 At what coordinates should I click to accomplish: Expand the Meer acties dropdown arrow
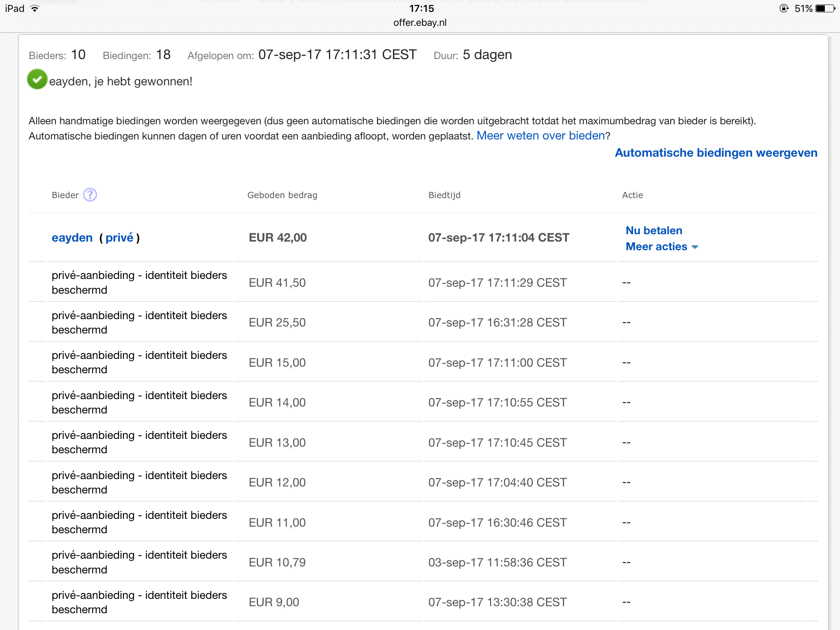pyautogui.click(x=695, y=247)
